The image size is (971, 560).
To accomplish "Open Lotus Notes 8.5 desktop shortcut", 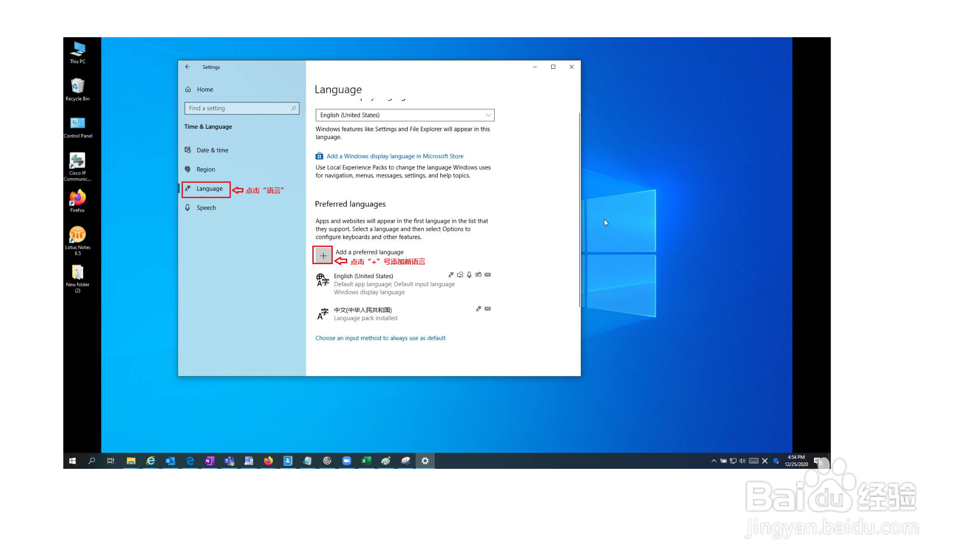I will pos(78,240).
